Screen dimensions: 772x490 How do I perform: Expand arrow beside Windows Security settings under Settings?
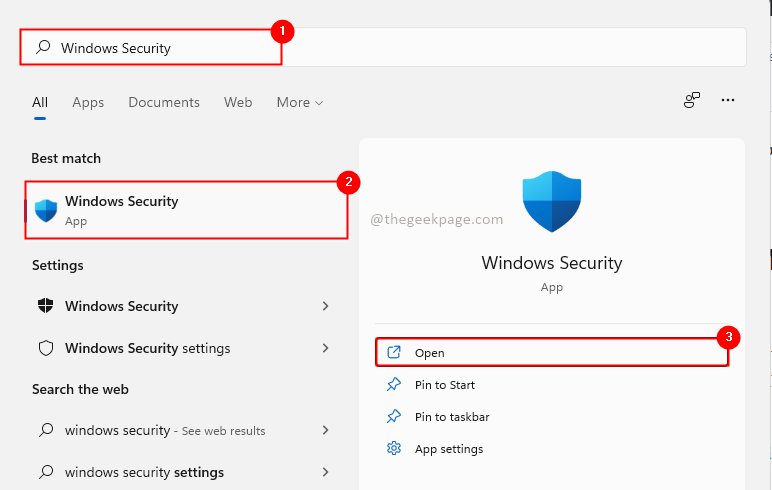coord(325,348)
